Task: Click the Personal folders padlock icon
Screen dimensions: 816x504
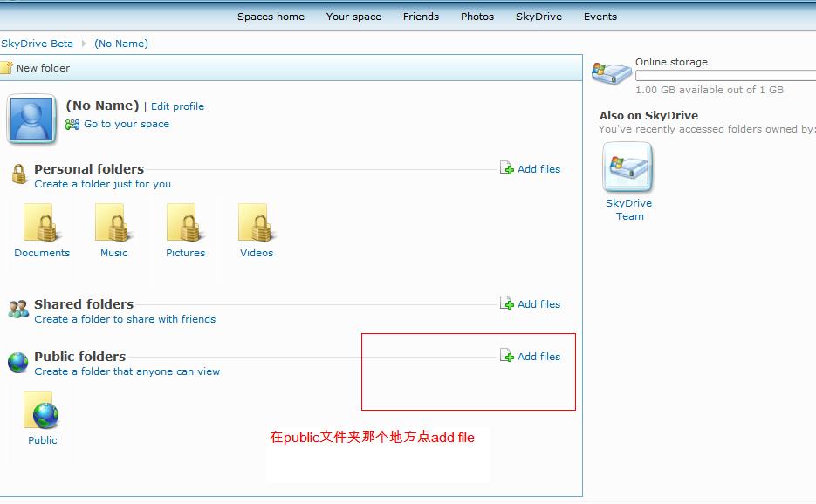Action: [19, 174]
